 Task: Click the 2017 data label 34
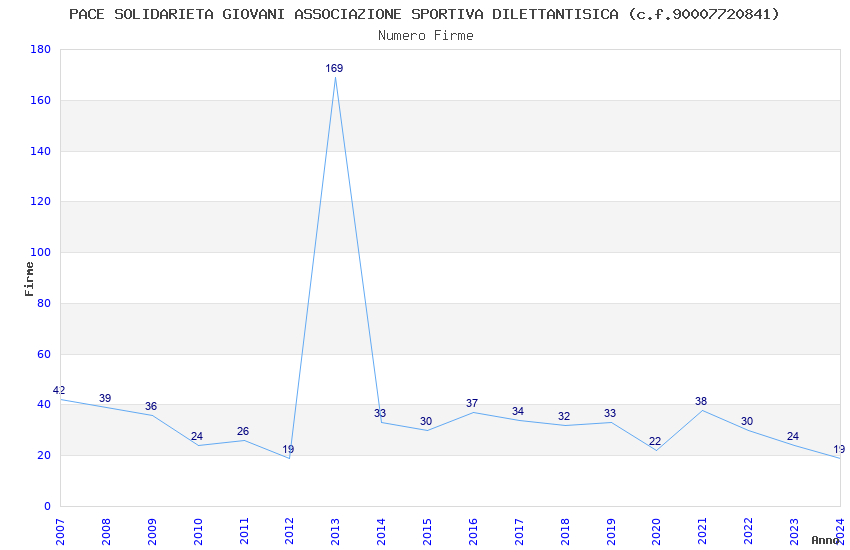(x=518, y=411)
